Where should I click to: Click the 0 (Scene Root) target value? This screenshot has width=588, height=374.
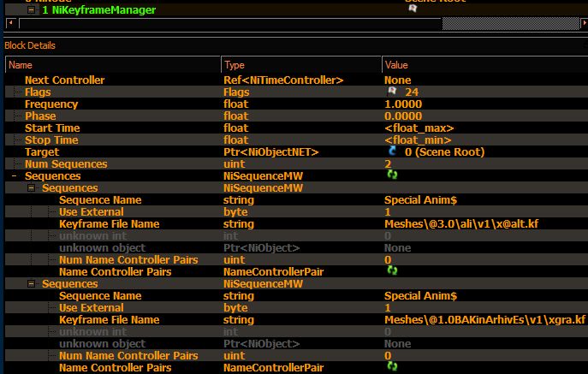(444, 152)
